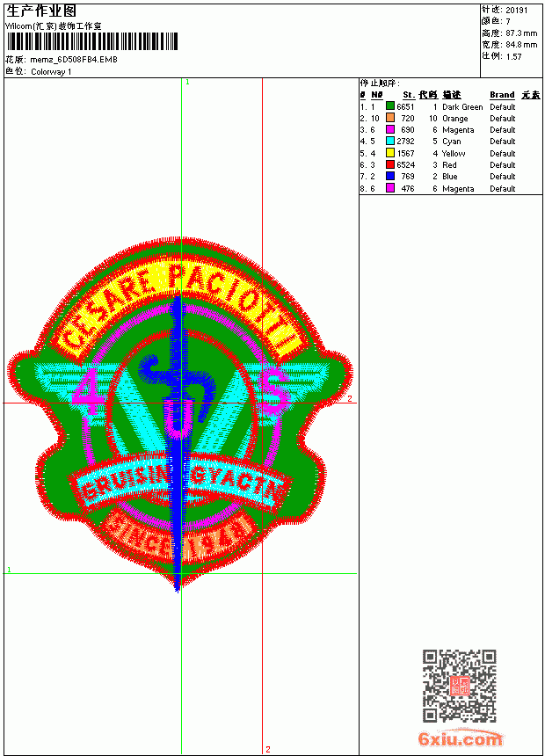Select the Blue color swatch

pos(390,176)
